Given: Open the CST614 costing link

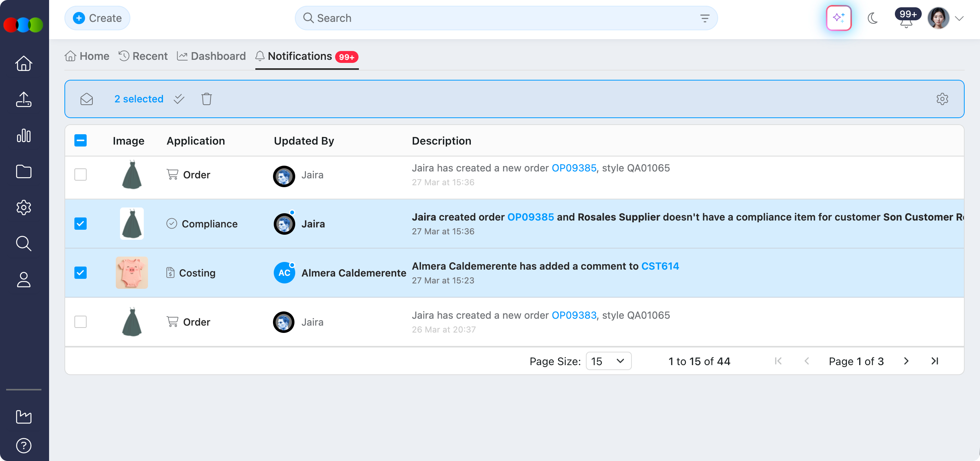Looking at the screenshot, I should click(660, 266).
